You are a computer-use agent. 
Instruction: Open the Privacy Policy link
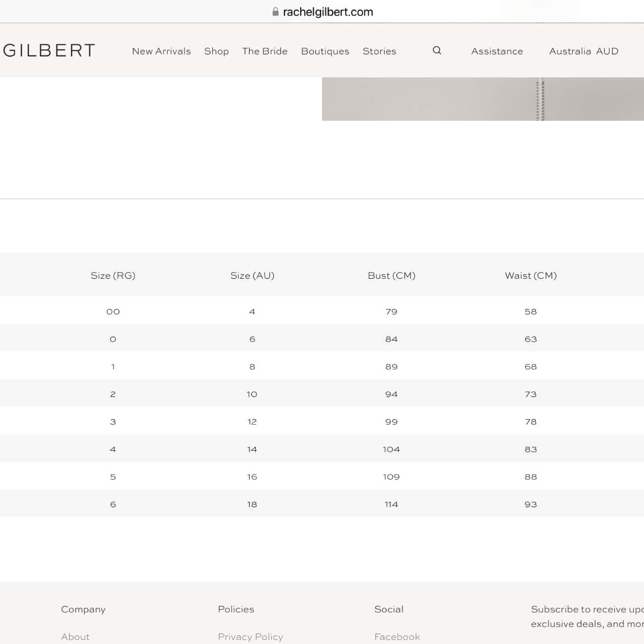[251, 636]
